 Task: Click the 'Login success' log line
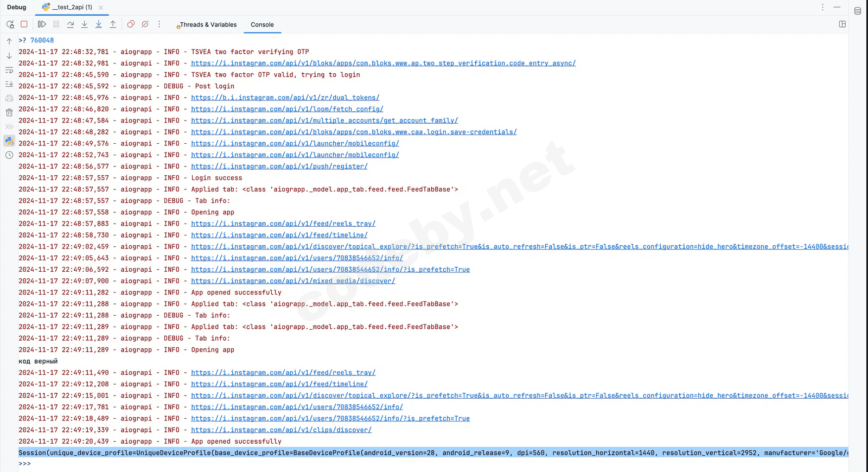tap(216, 178)
